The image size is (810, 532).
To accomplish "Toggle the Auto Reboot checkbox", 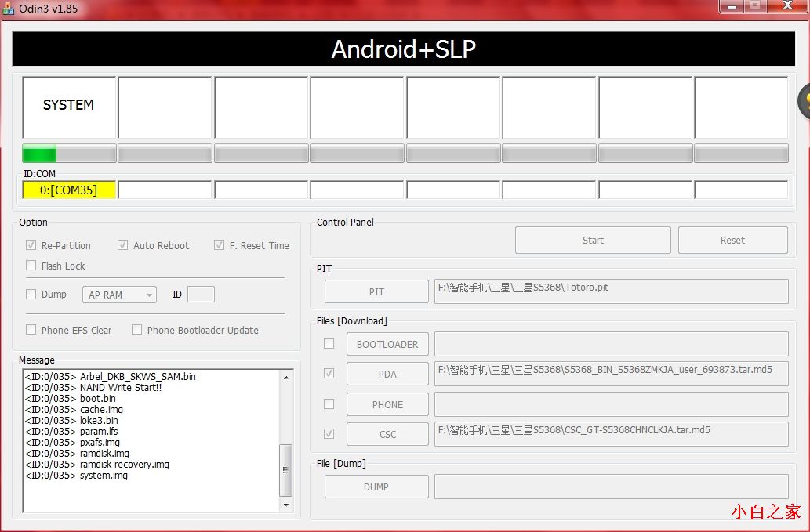I will (122, 245).
